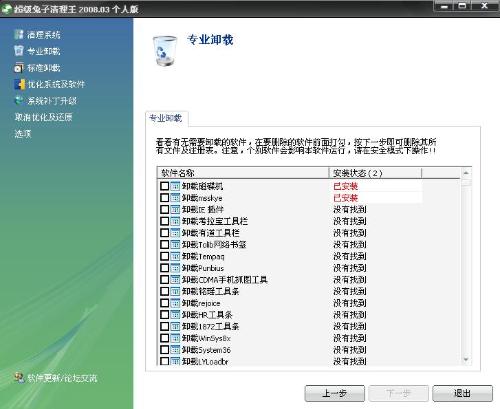
Task: Click the 下一步 button
Action: click(398, 393)
